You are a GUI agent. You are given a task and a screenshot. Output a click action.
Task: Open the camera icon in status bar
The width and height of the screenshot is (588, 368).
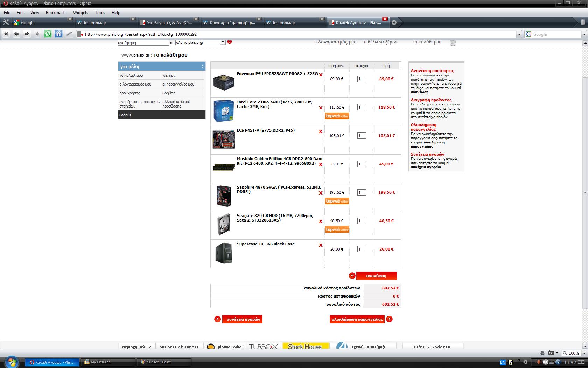(x=551, y=353)
